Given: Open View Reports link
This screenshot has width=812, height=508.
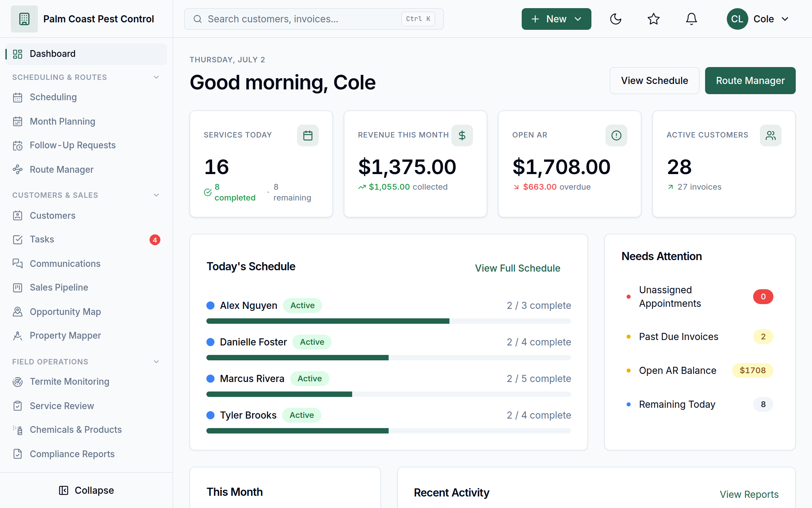Looking at the screenshot, I should (x=749, y=494).
